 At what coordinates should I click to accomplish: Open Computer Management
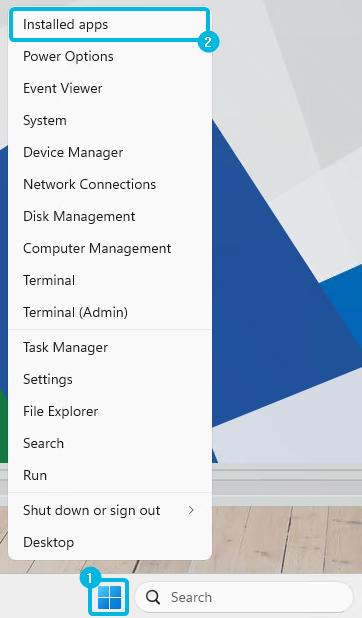pyautogui.click(x=109, y=248)
